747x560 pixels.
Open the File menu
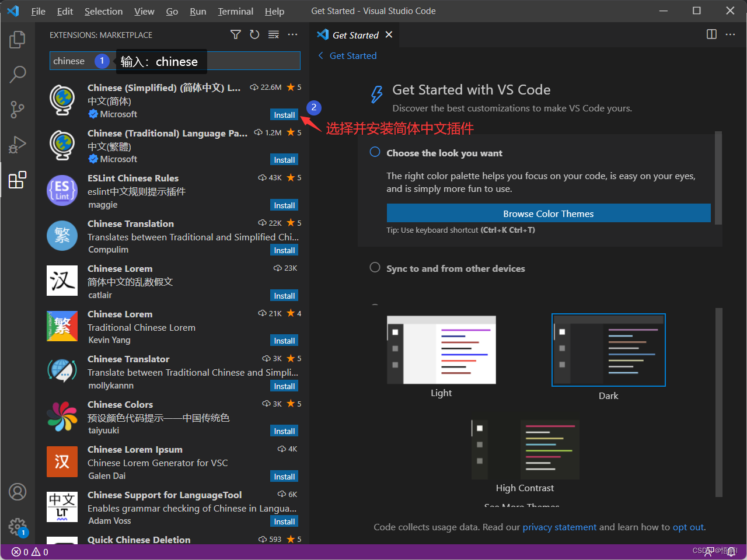39,11
